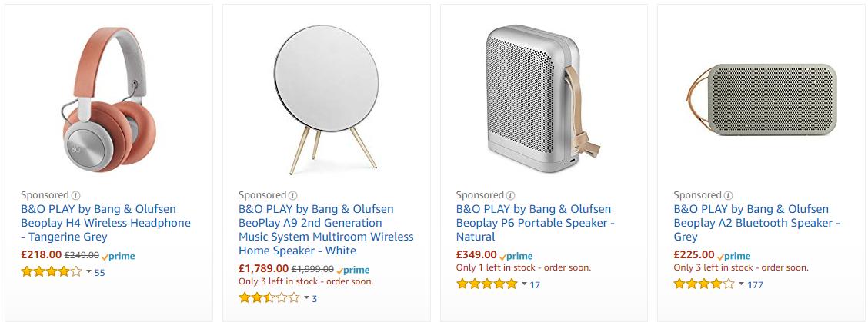The height and width of the screenshot is (322, 868).
Task: Expand rating dropdown arrow for Beoplay H4
Action: 88,271
